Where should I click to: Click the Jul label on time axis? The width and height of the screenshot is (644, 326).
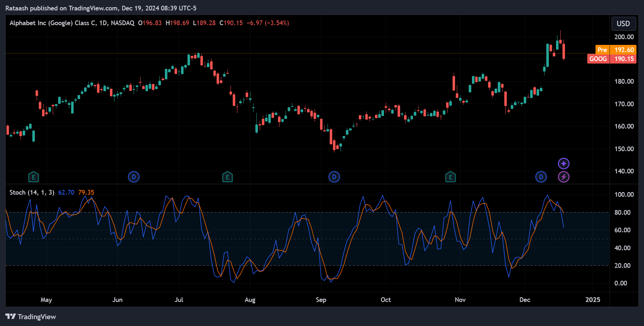click(x=179, y=300)
